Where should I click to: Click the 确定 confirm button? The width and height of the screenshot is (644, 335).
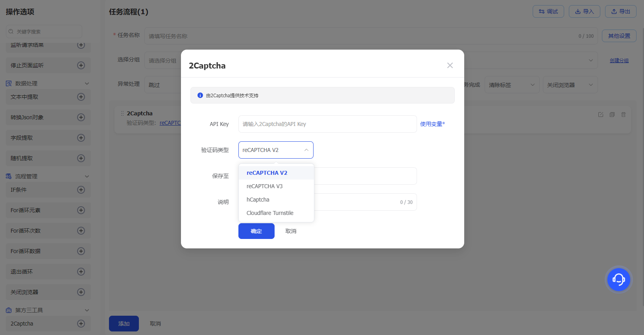pos(256,231)
